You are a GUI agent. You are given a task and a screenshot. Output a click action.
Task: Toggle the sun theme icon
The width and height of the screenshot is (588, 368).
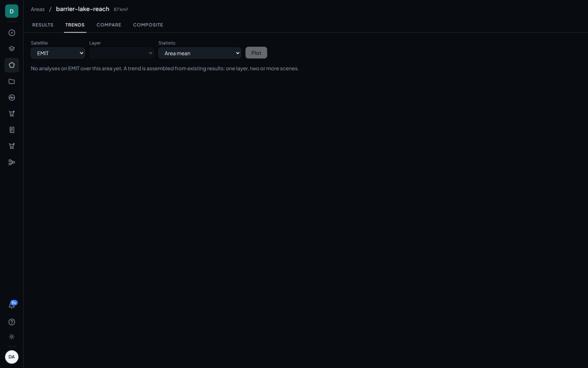pos(12,337)
